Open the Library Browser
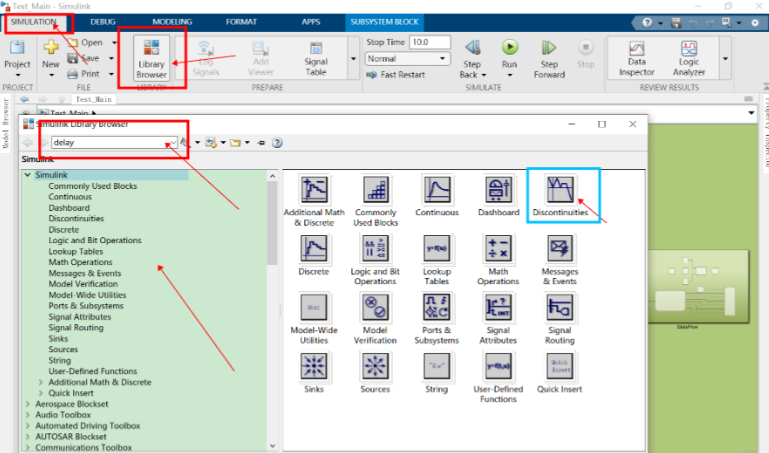 coord(152,58)
